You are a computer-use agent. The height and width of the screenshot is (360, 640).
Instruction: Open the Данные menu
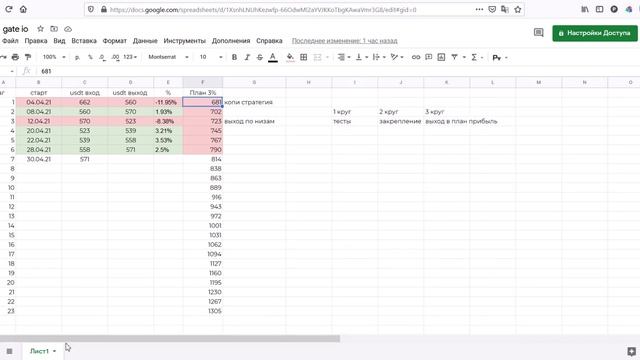(145, 41)
